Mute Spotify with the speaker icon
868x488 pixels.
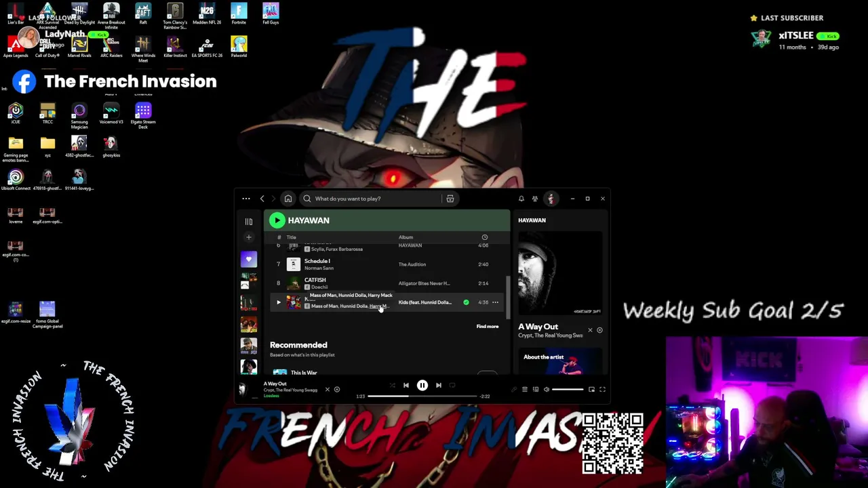(x=547, y=390)
